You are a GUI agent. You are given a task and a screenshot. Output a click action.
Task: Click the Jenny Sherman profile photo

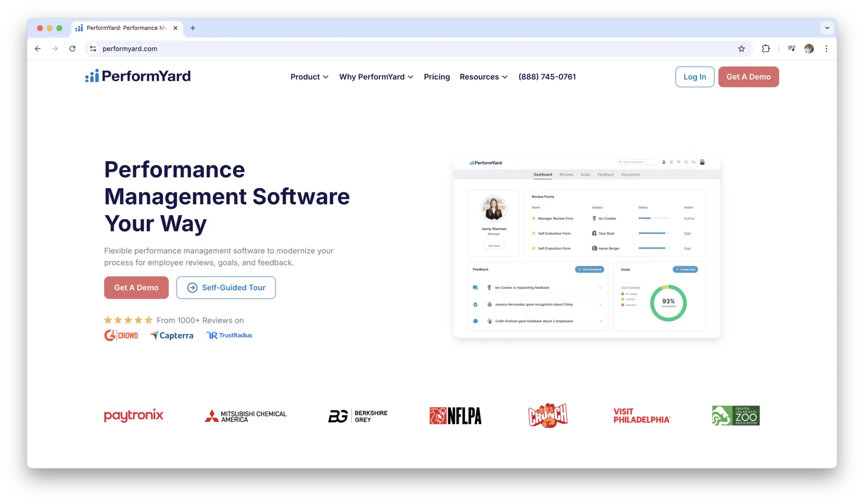[494, 208]
